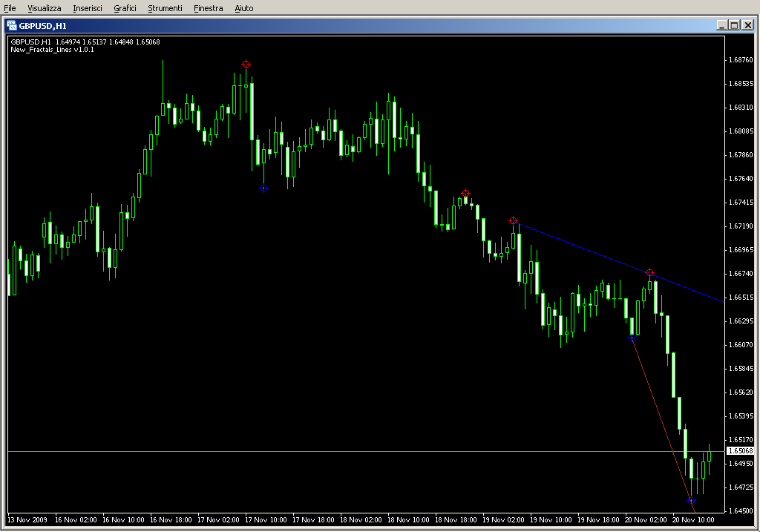The height and width of the screenshot is (532, 760).
Task: Click the GBPUSD,H1 window title text
Action: [42, 26]
